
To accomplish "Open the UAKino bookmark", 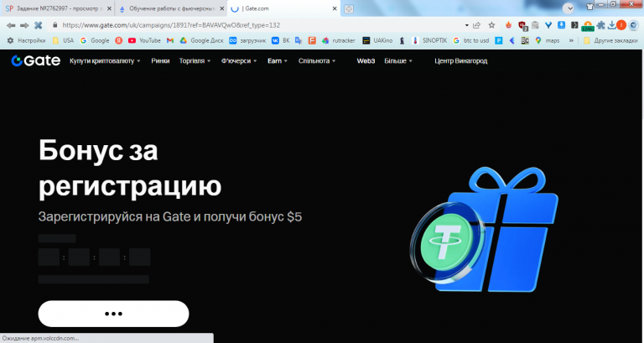I will [x=377, y=40].
